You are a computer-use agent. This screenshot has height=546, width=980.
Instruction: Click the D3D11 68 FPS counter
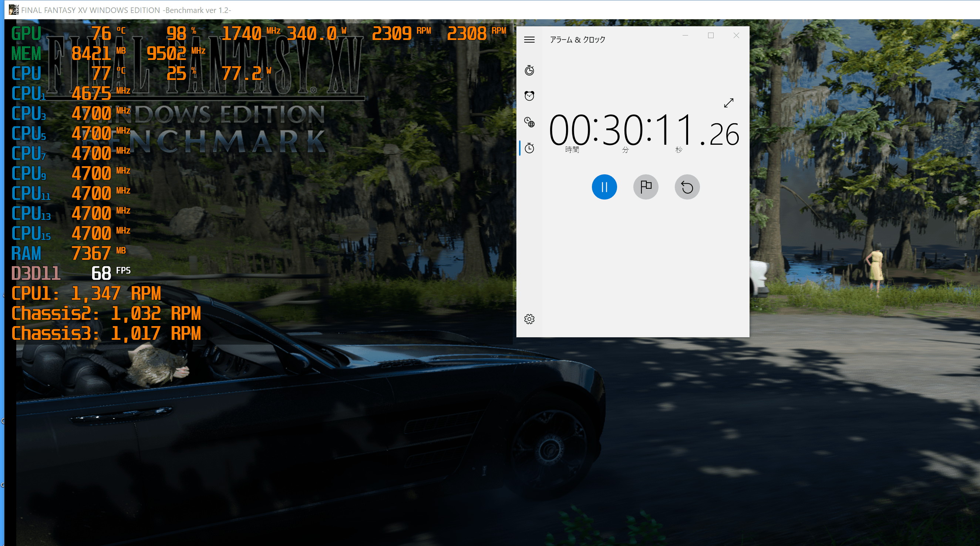(x=111, y=273)
